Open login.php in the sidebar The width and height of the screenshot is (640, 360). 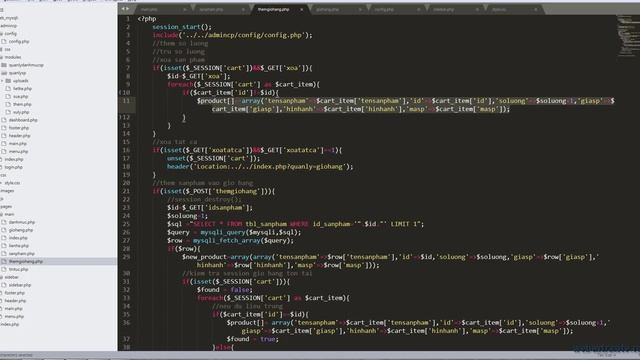13,167
